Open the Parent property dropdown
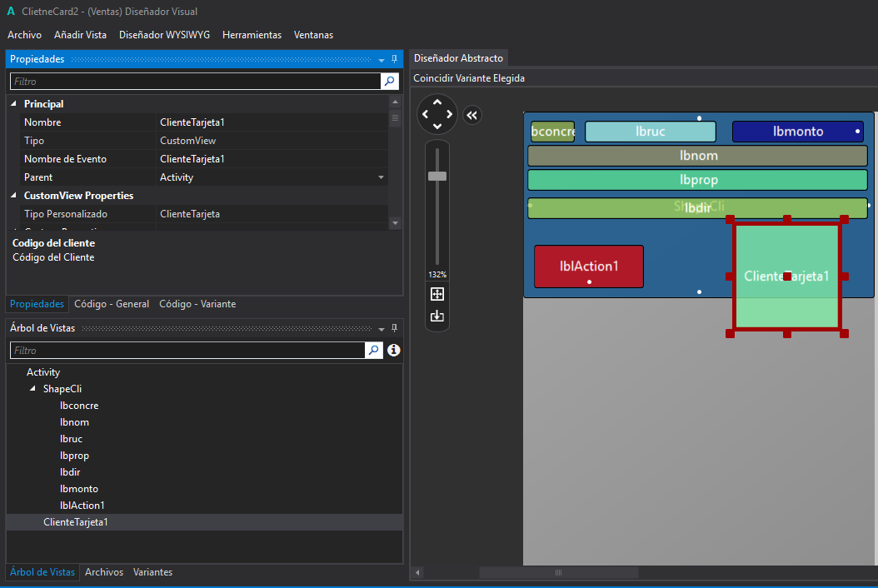The image size is (878, 588). pos(382,177)
